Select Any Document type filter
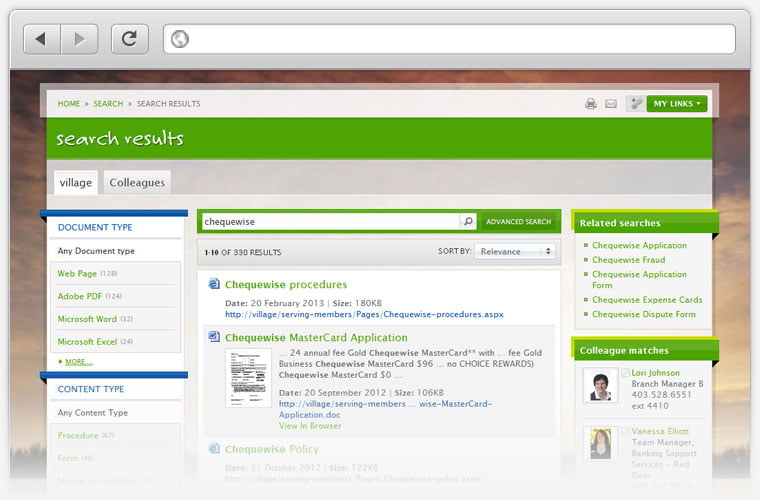The height and width of the screenshot is (500, 760). [96, 251]
